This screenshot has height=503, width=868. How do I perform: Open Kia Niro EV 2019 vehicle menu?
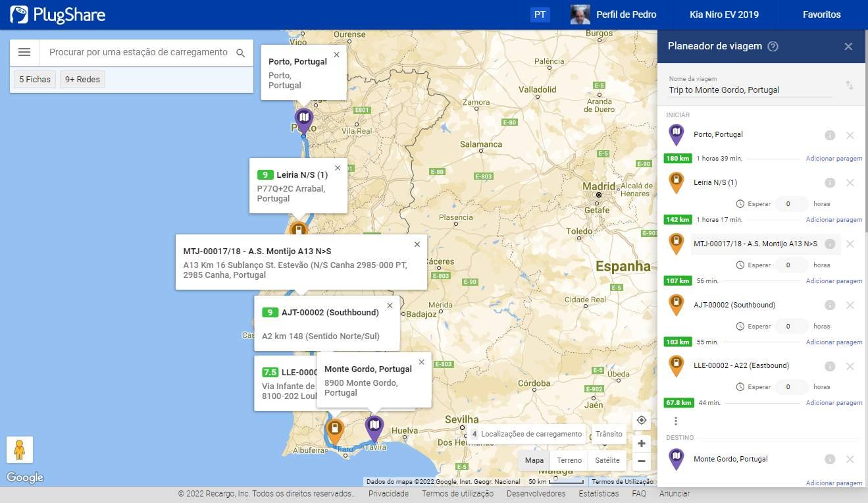724,14
